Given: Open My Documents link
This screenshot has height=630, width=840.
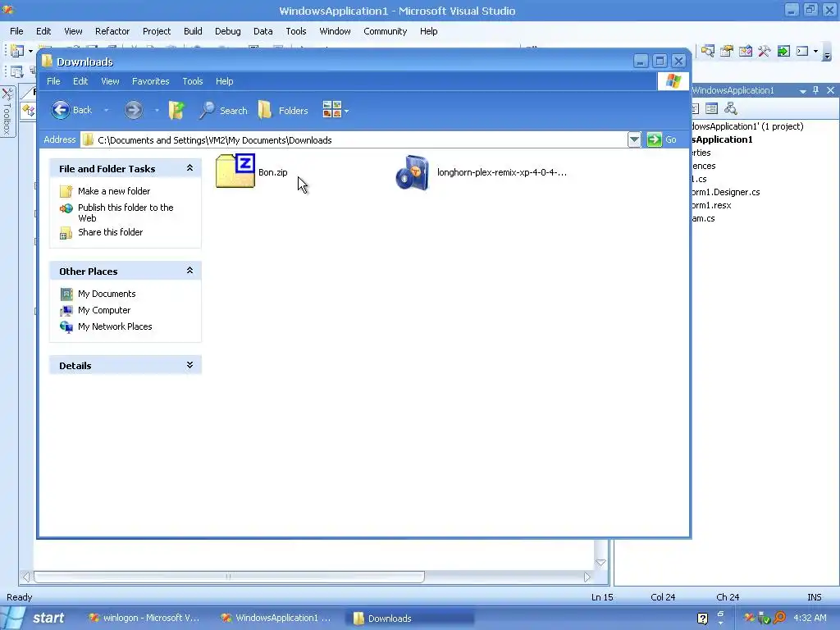Looking at the screenshot, I should pyautogui.click(x=107, y=294).
